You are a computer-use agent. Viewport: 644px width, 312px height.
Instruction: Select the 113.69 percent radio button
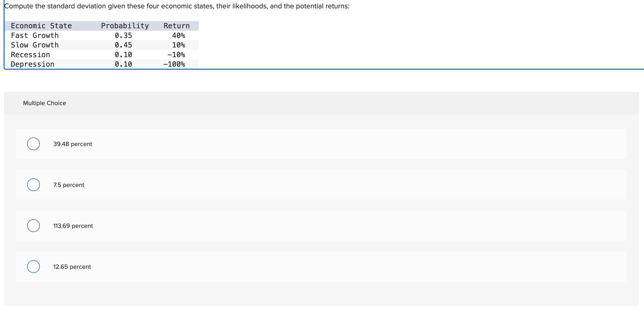[x=33, y=226]
